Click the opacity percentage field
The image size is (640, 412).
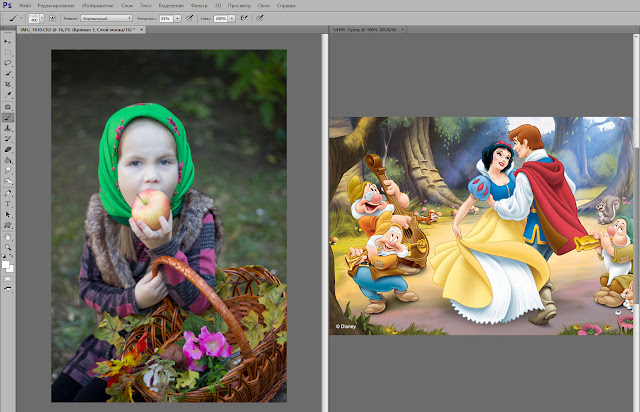coord(166,18)
